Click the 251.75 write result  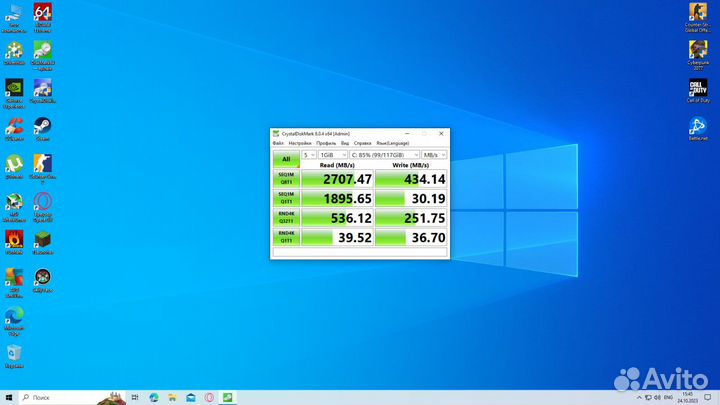pyautogui.click(x=411, y=218)
